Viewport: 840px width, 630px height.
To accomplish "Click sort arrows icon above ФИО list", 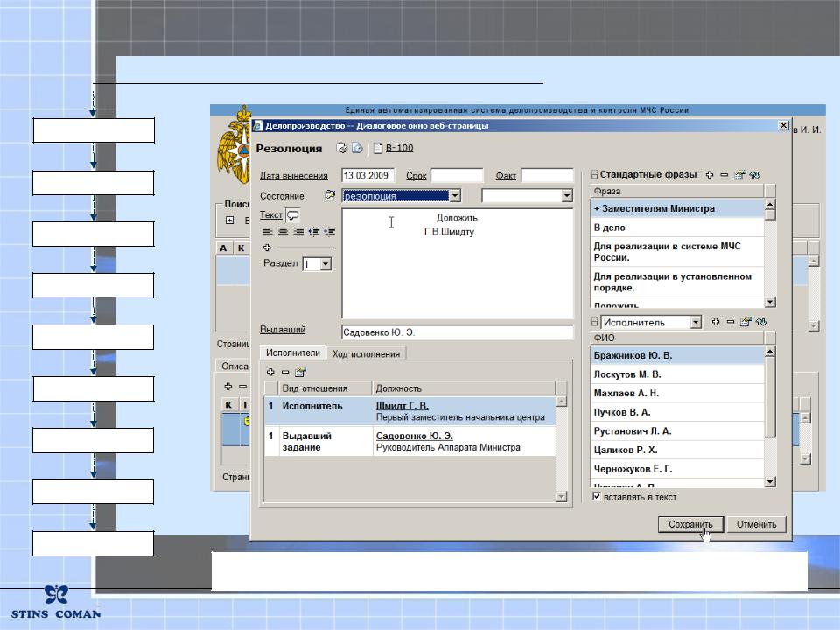I will click(x=761, y=322).
